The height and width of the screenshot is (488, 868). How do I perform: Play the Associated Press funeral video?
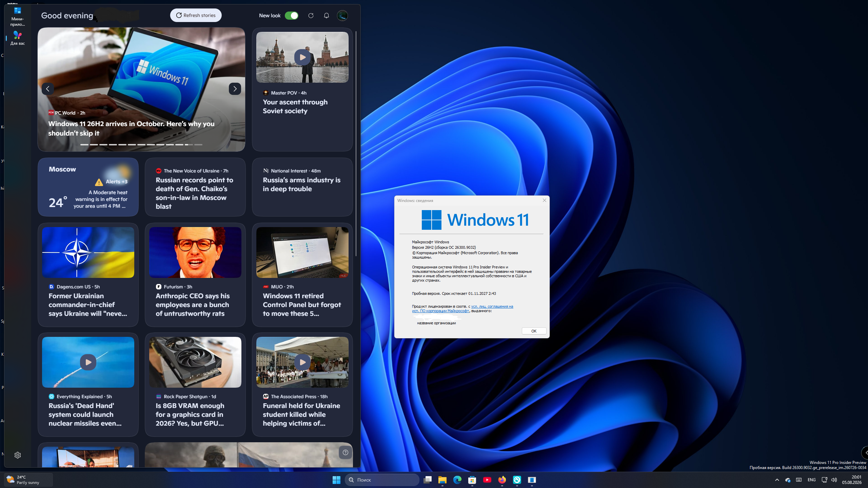pos(302,362)
